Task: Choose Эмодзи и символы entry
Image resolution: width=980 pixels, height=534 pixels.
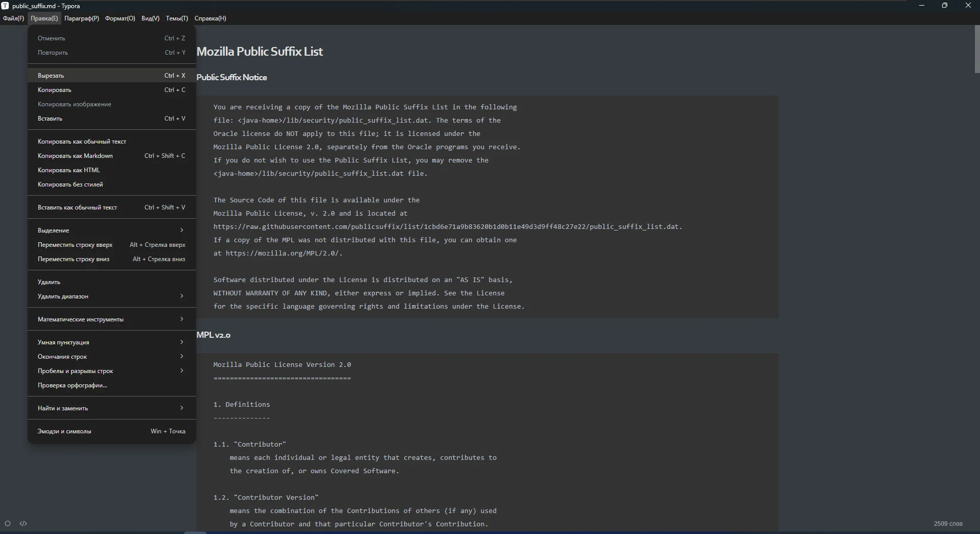Action: click(x=111, y=431)
